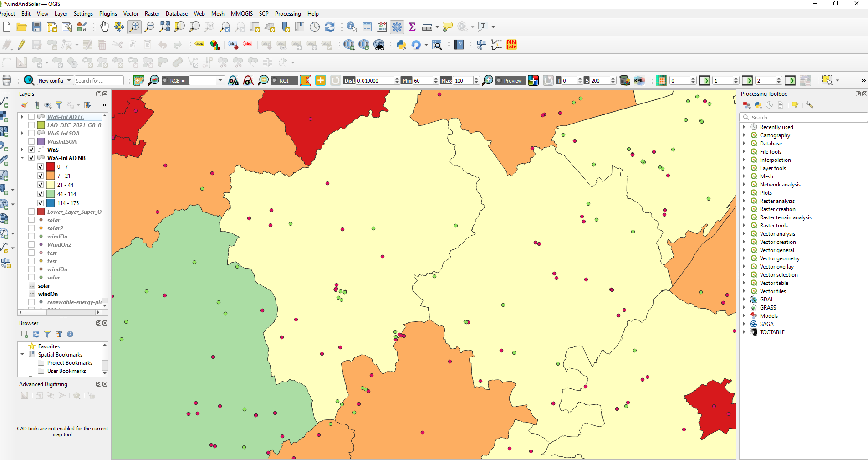Open the New config dropdown
The width and height of the screenshot is (868, 460).
(54, 80)
